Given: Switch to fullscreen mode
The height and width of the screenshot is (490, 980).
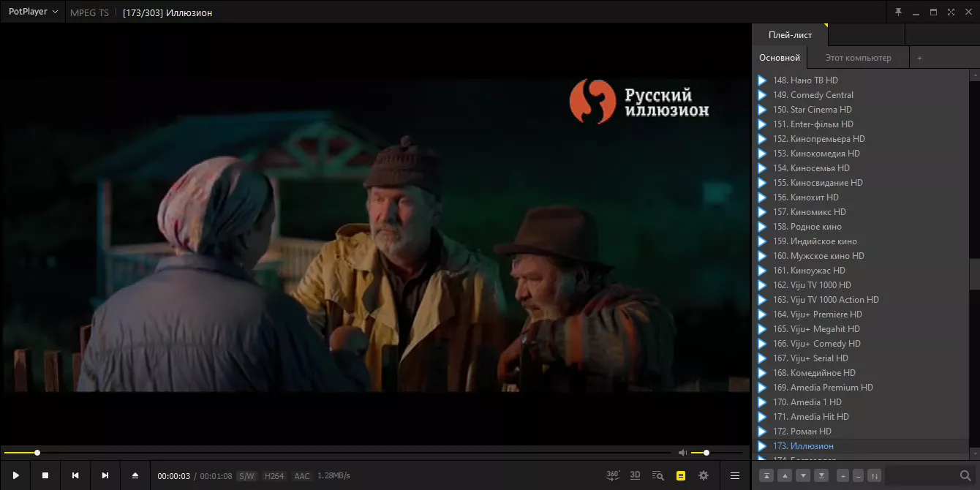Looking at the screenshot, I should point(951,12).
